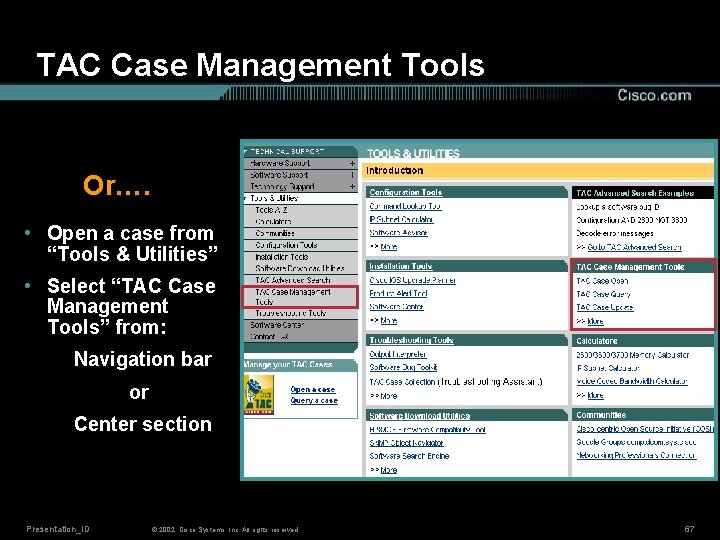The image size is (720, 540).
Task: Open the Troubleshooting Tools section heading
Action: click(411, 340)
